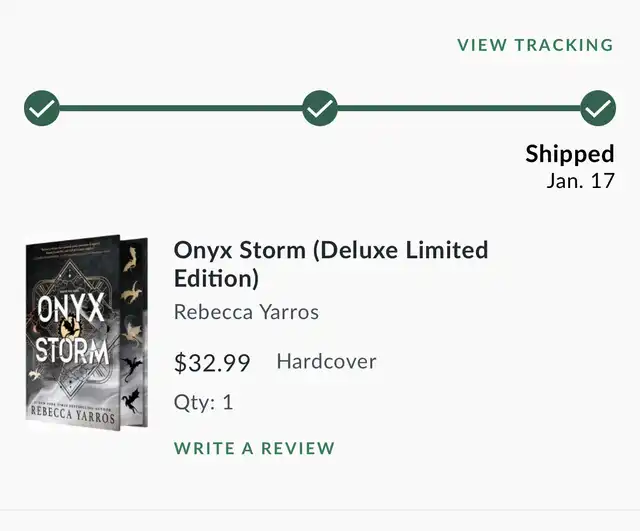The width and height of the screenshot is (640, 531).
Task: Click the large ONYX STORM lettering on the cover
Action: [72, 330]
